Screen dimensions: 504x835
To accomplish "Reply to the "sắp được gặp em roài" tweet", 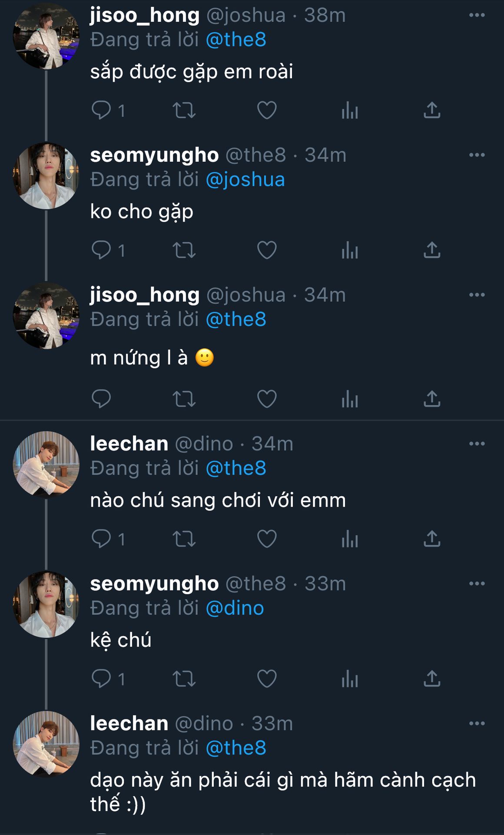I will tap(102, 110).
